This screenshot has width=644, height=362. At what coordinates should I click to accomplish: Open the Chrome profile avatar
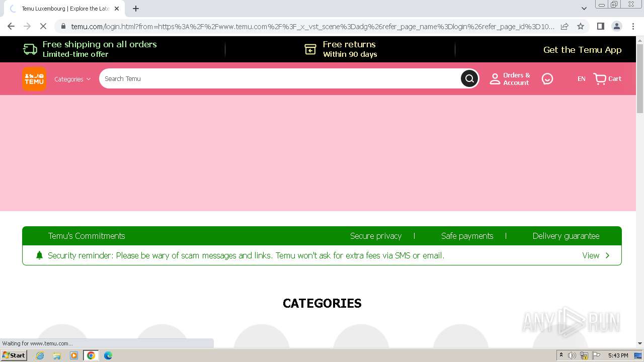[616, 26]
